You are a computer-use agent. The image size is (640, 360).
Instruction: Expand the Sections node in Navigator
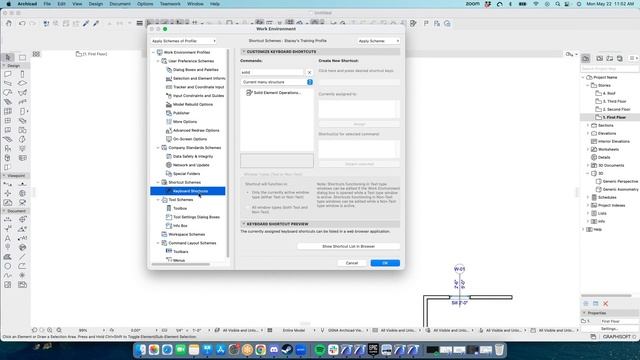coord(588,125)
